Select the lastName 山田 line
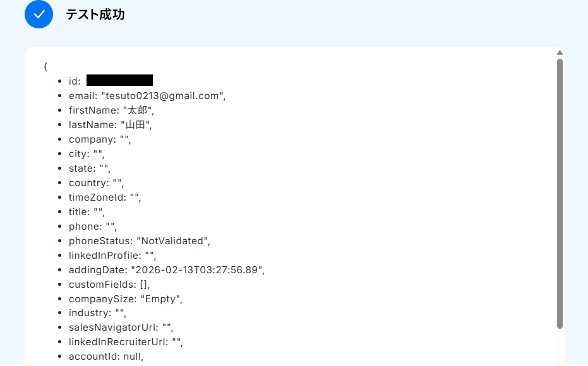588x366 pixels. click(111, 125)
